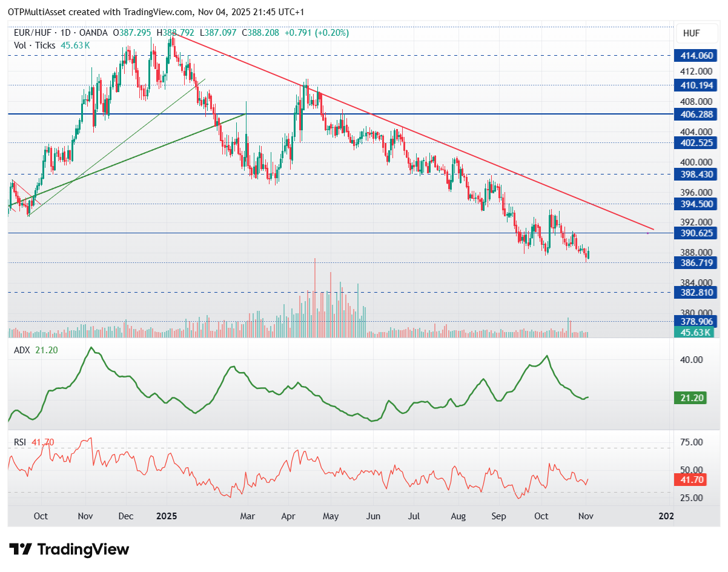Click the Jul label on time axis
The height and width of the screenshot is (572, 728).
pos(414,516)
